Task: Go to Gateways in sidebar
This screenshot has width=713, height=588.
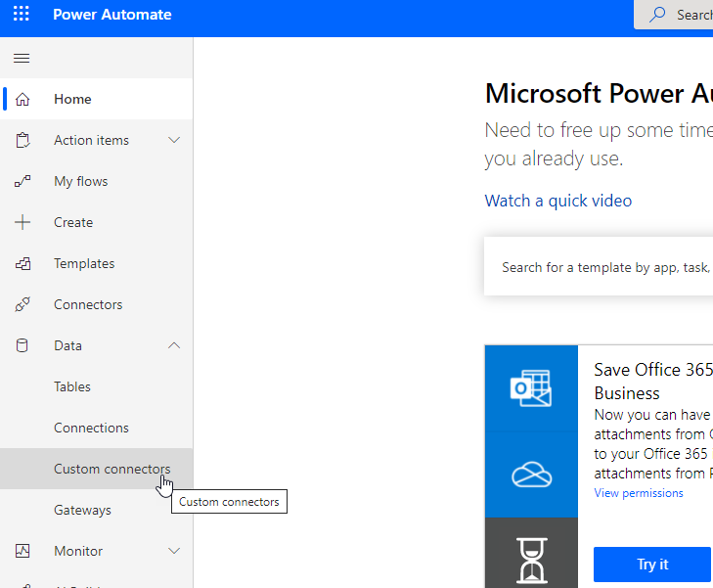Action: [x=82, y=510]
